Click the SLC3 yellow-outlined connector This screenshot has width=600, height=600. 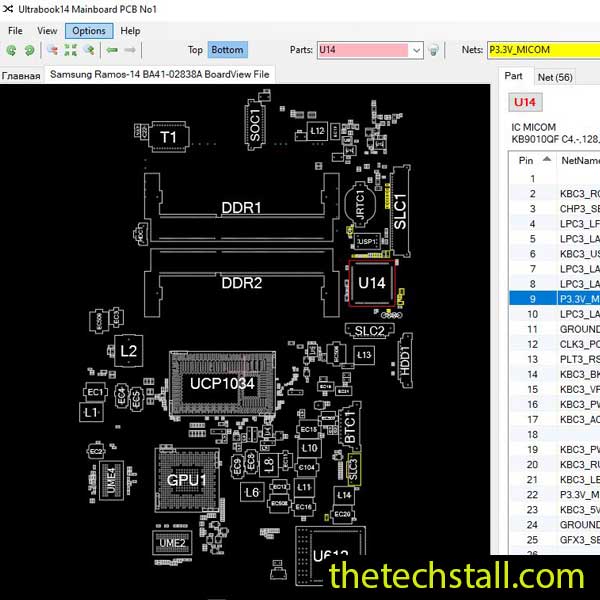coord(353,469)
